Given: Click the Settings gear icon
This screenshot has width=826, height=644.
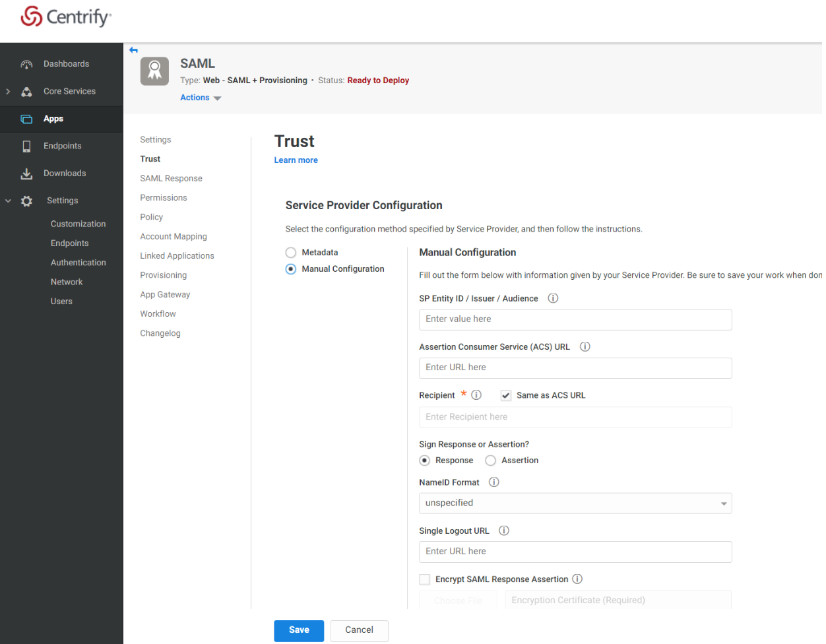Looking at the screenshot, I should pos(26,201).
